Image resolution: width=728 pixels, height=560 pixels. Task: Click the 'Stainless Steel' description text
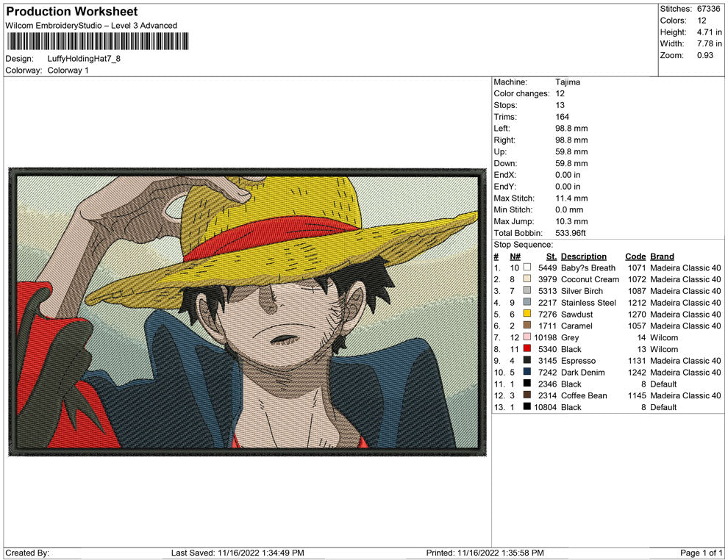[x=588, y=303]
